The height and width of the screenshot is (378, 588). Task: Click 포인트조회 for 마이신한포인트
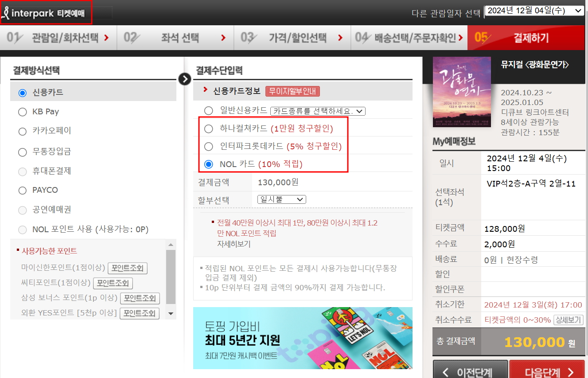tap(128, 269)
